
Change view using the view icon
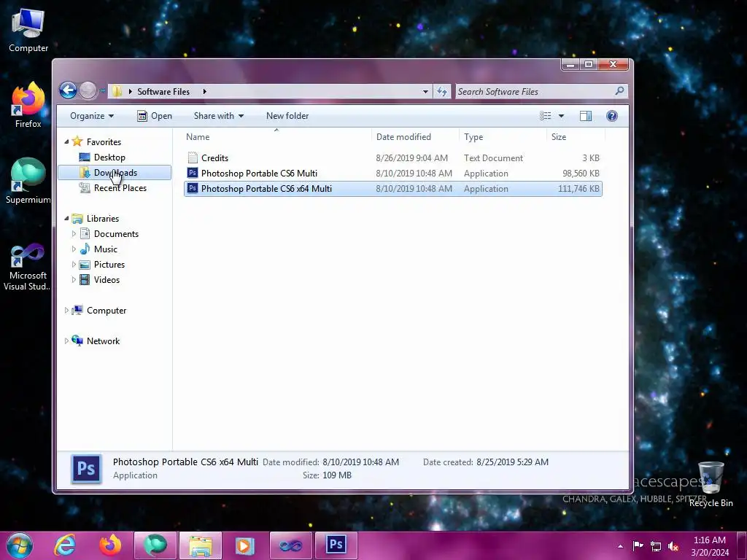pos(546,116)
